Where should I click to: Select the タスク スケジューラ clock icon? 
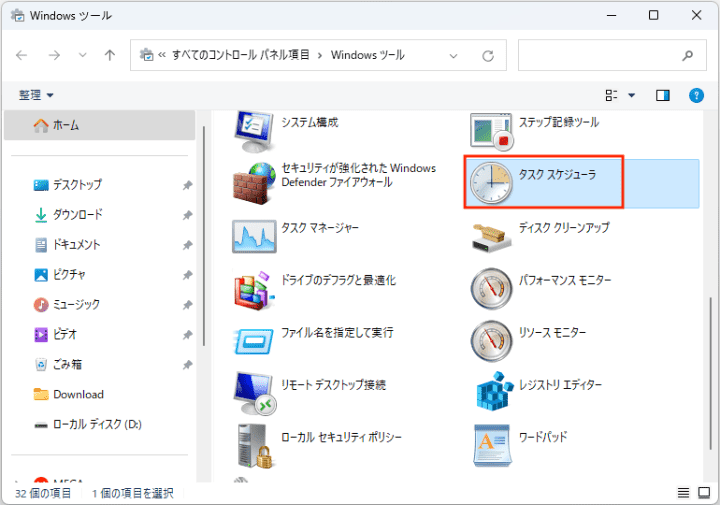point(491,183)
